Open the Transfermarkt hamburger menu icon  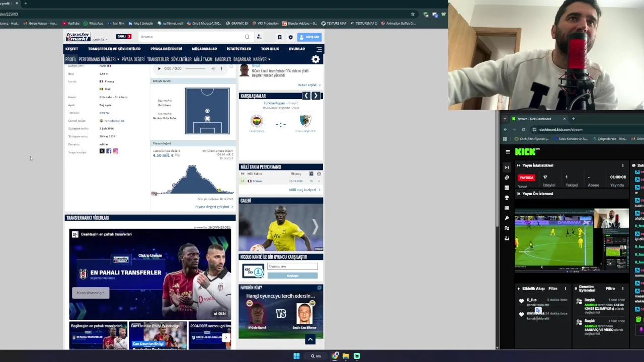(319, 49)
